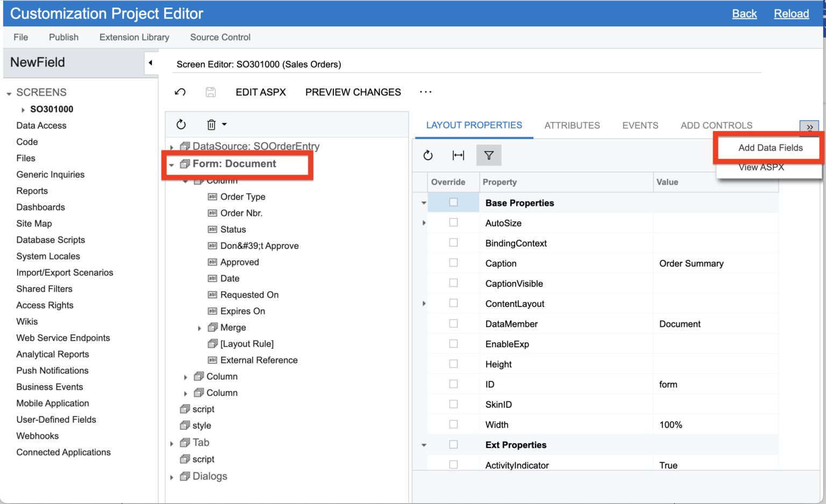Check the Override box for DataMember
Screen dimensions: 826x504
453,323
